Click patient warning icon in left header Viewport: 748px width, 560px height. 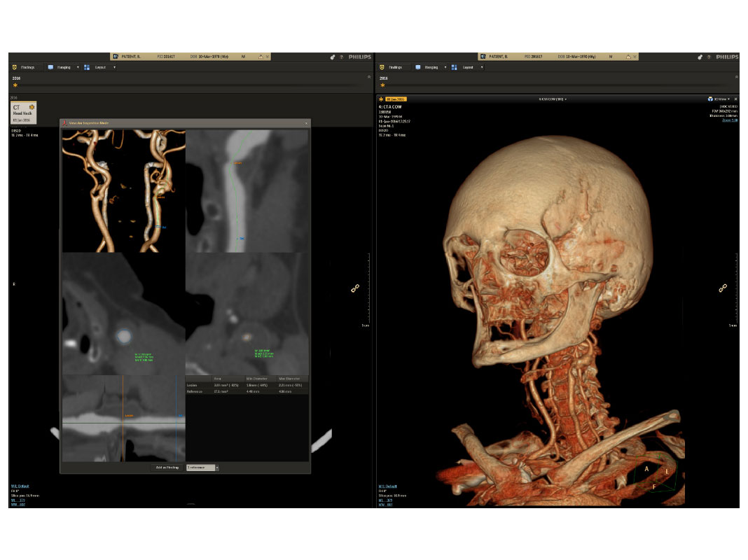pos(261,56)
